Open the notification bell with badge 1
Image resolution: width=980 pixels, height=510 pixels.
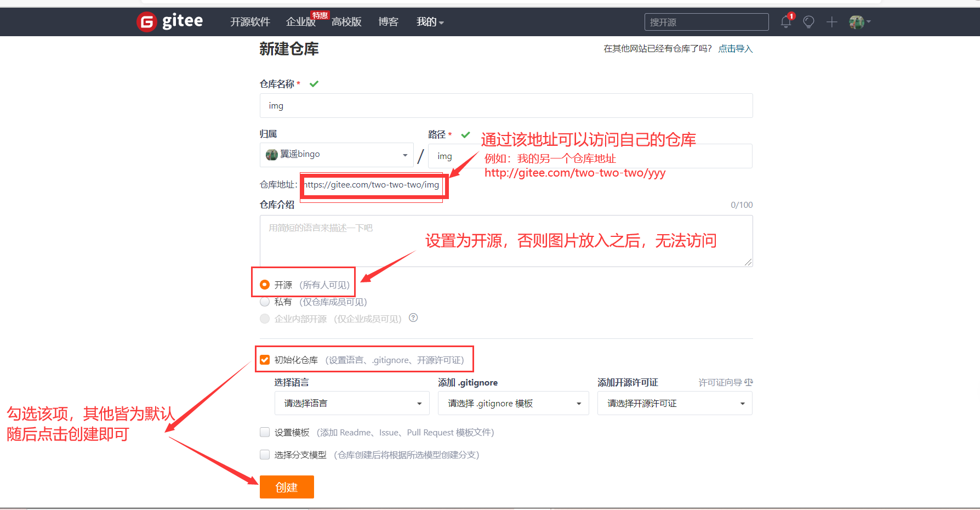click(786, 22)
